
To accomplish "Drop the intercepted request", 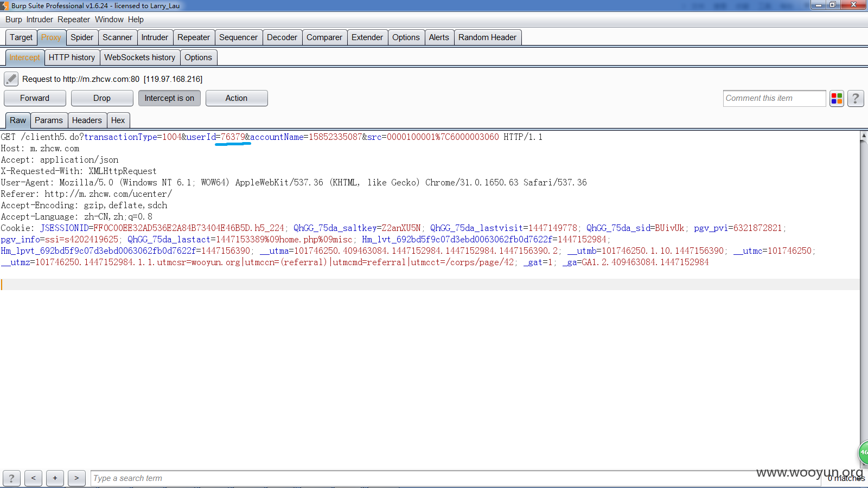I will [102, 98].
